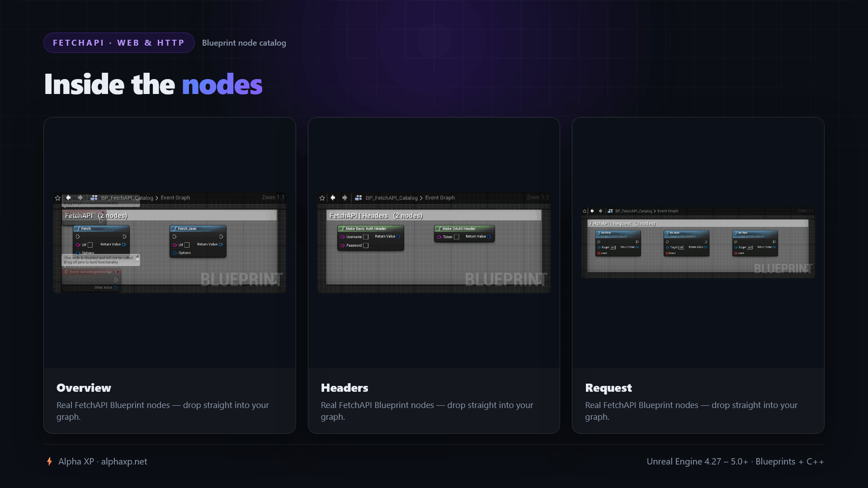
Task: Click the Request card heading
Action: point(609,388)
